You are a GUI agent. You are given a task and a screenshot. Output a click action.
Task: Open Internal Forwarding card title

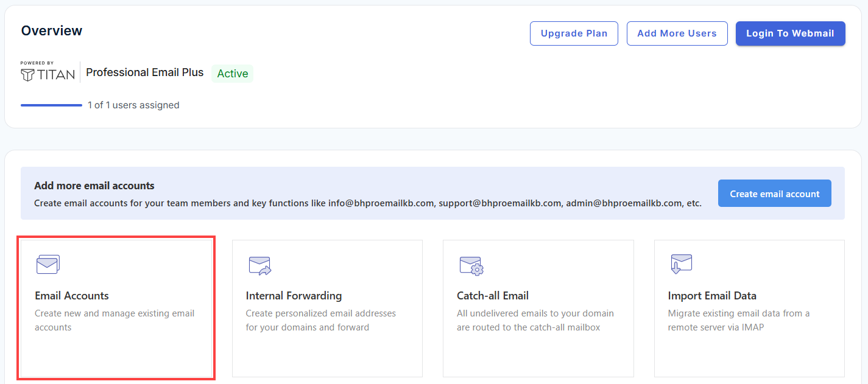pos(294,296)
